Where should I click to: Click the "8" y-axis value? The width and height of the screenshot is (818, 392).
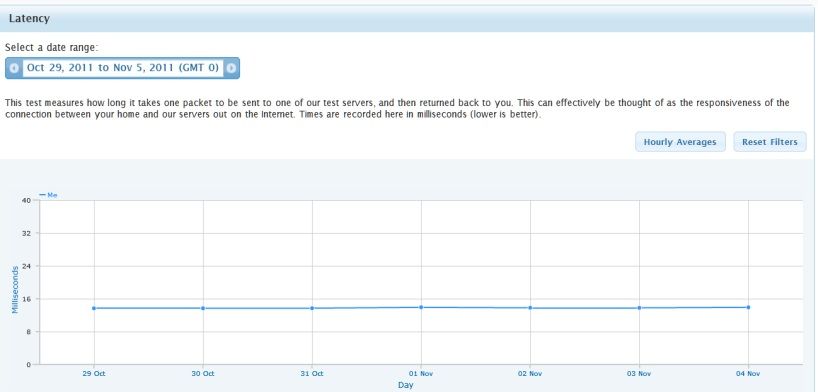point(30,332)
